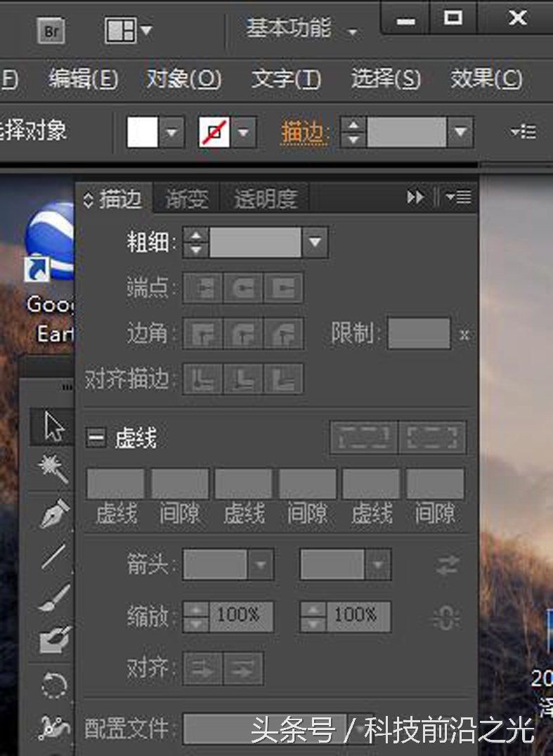Click the first 虚线 dash field
This screenshot has height=756, width=553.
[x=116, y=483]
